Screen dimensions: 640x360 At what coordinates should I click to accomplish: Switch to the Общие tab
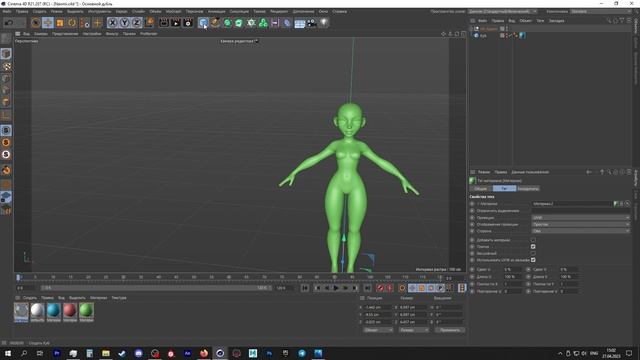480,189
